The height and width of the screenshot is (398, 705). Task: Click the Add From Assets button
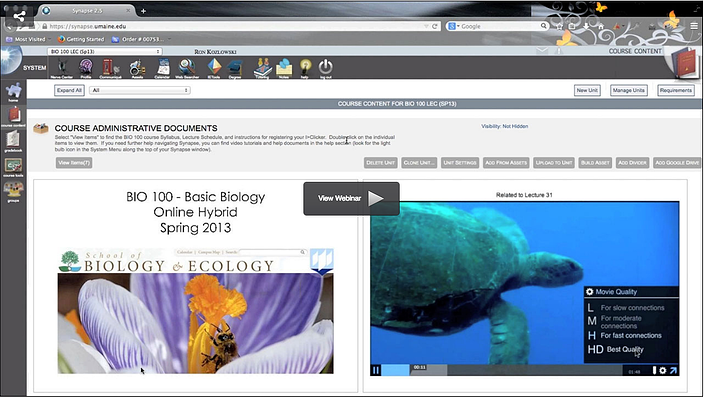coord(506,163)
